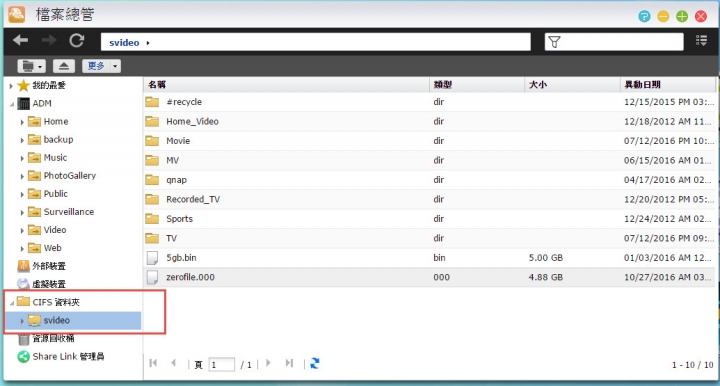720x386 pixels.
Task: Select 虛擬裝置 virtual drive entry
Action: coord(49,284)
